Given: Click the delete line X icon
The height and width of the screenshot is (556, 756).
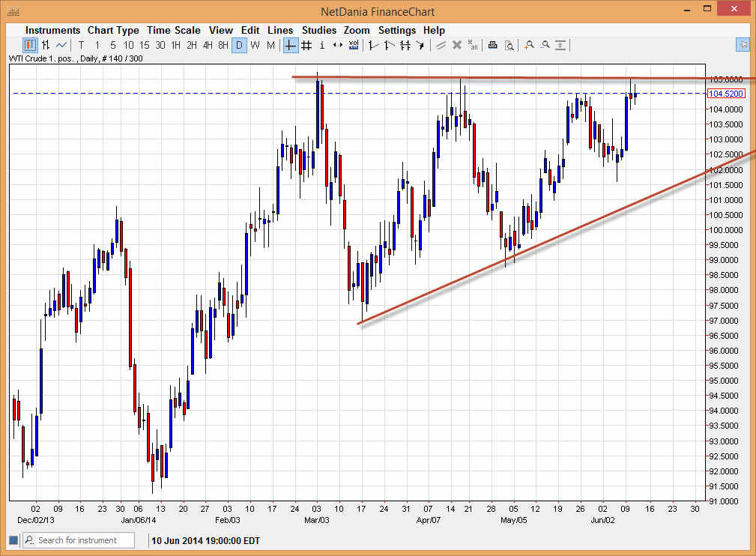Looking at the screenshot, I should point(456,45).
